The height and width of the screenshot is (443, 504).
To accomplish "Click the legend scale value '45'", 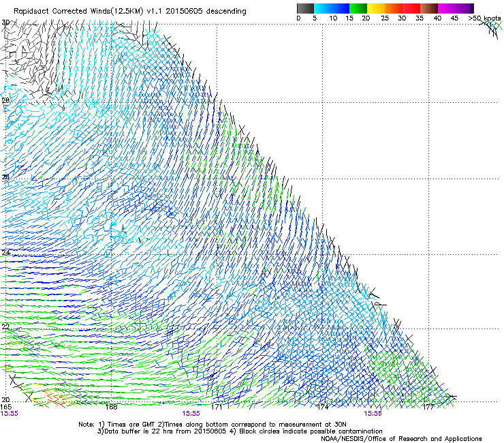I will 454,18.
